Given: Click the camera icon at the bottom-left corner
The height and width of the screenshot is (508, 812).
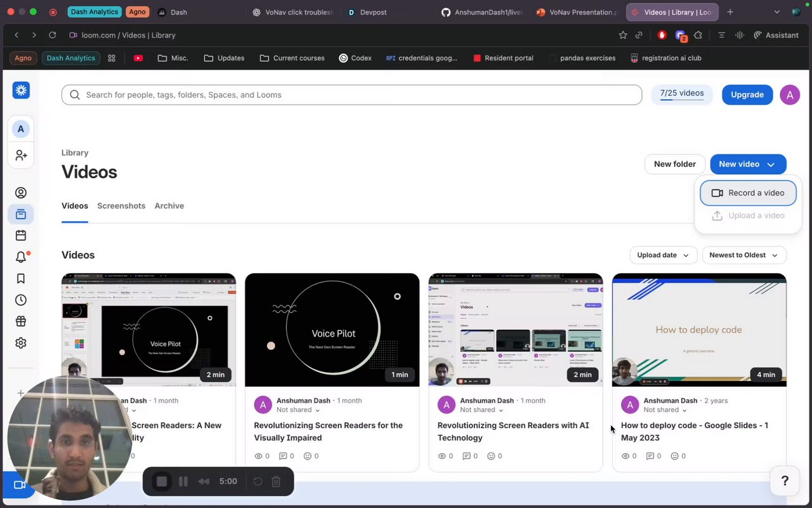Looking at the screenshot, I should click(x=19, y=485).
